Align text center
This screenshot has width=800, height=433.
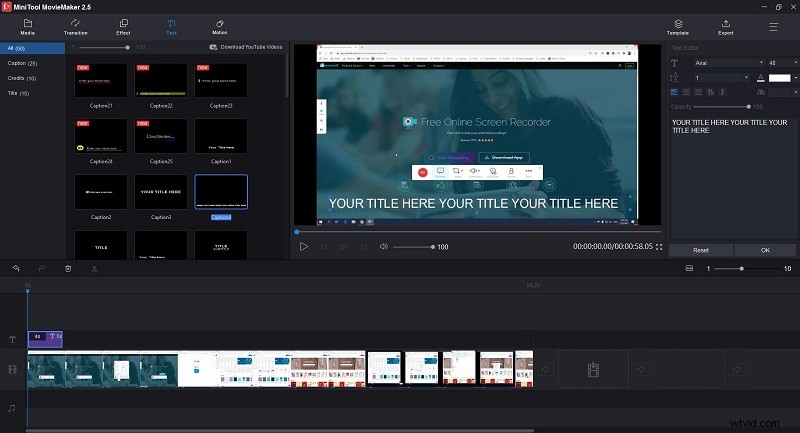pyautogui.click(x=686, y=92)
